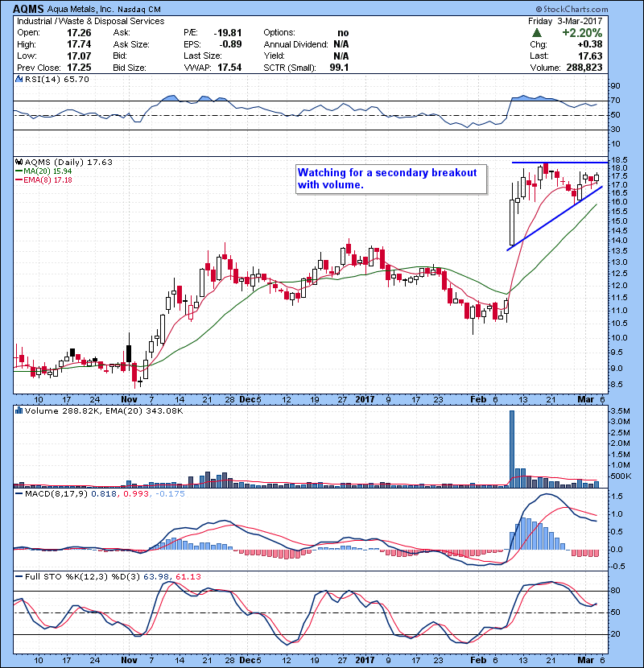Image resolution: width=644 pixels, height=668 pixels.
Task: Click the MACD(8,17,9) panel label
Action: point(56,494)
